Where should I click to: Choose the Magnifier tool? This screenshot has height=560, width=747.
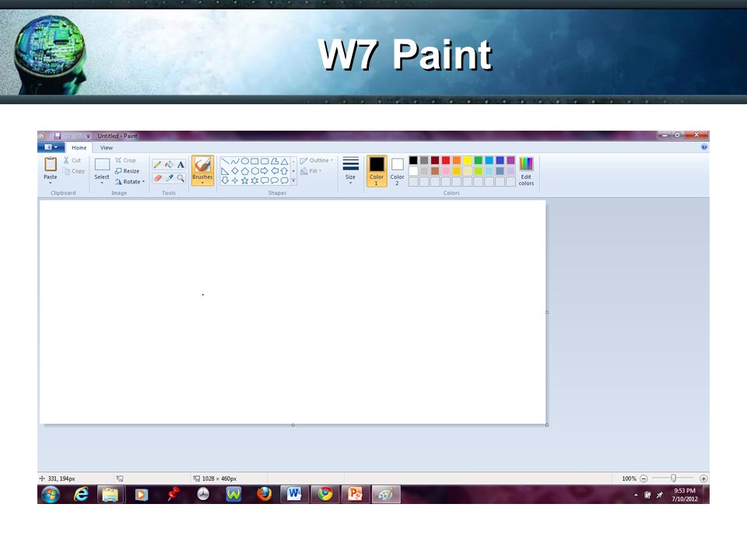coord(181,178)
